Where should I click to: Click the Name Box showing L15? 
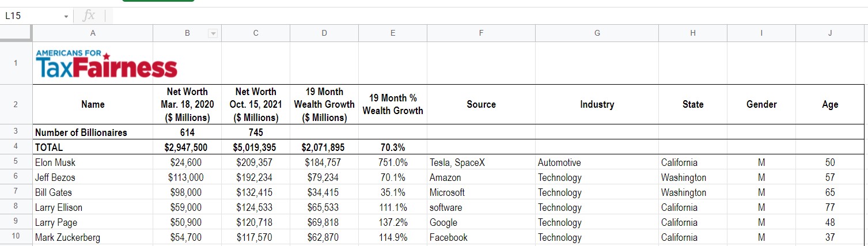32,16
